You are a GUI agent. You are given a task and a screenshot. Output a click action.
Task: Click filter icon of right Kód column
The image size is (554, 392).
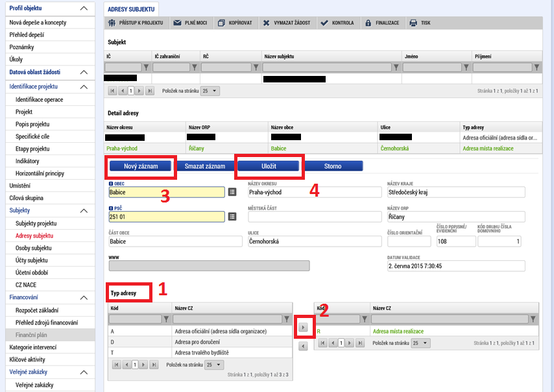365,319
